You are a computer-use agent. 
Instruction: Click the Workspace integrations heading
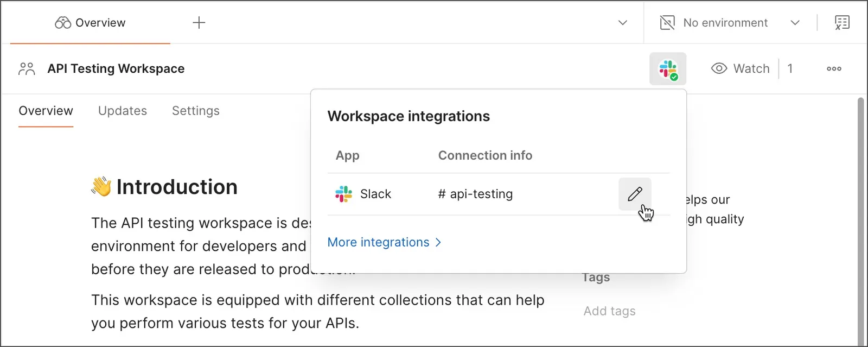coord(409,116)
